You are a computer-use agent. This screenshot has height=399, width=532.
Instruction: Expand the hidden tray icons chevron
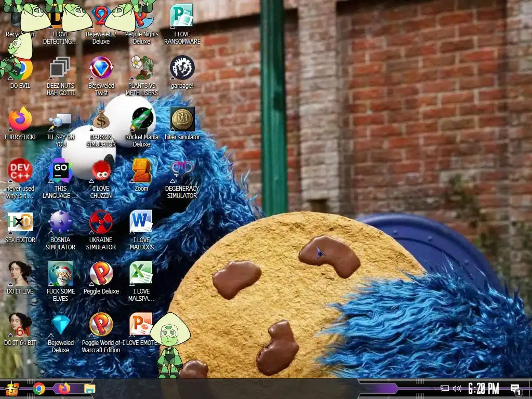(x=432, y=389)
